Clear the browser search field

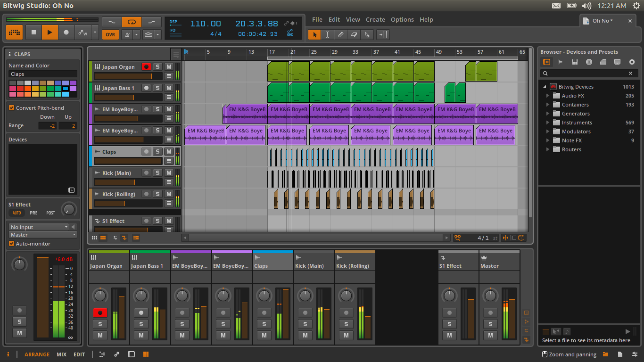[630, 74]
